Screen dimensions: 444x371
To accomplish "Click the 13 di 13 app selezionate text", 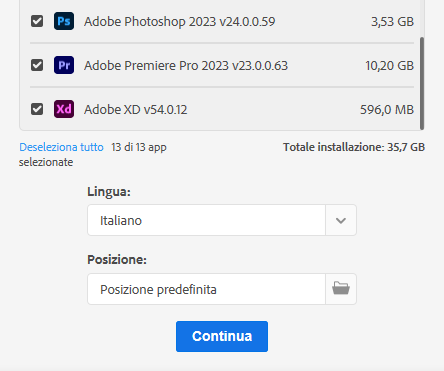I will coord(93,154).
